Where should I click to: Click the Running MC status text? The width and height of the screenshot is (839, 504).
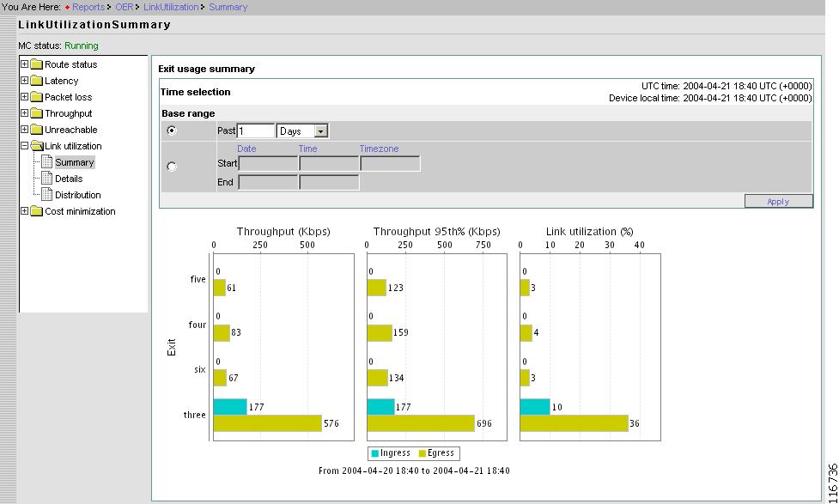click(x=82, y=46)
